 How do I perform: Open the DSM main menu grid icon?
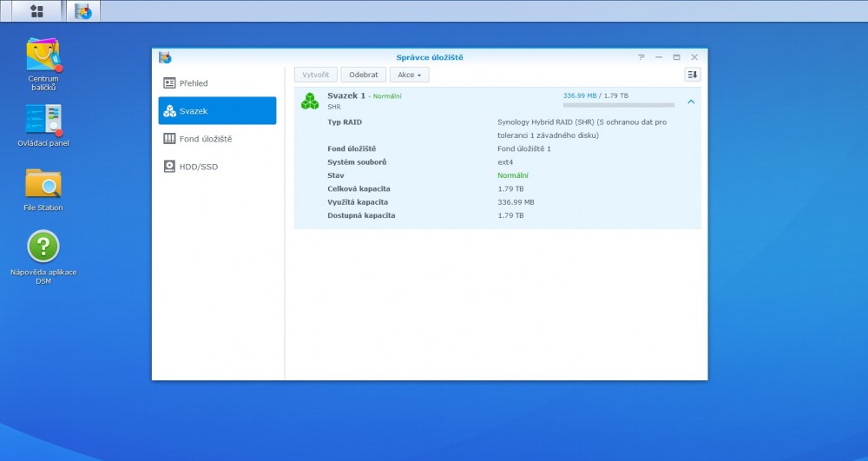[x=36, y=11]
